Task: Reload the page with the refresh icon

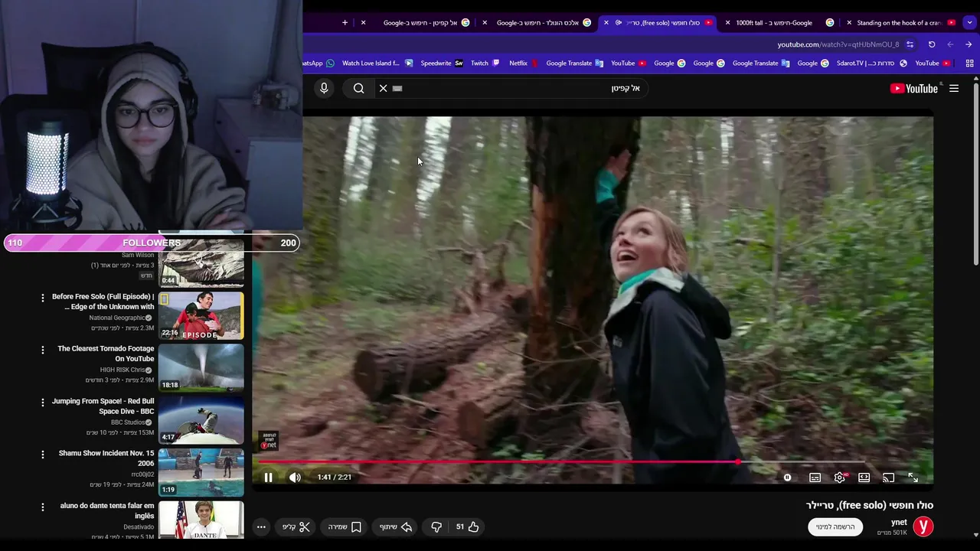Action: (x=932, y=44)
